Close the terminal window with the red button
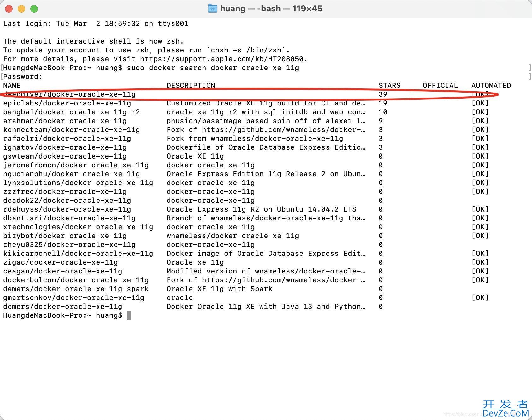 click(x=9, y=9)
